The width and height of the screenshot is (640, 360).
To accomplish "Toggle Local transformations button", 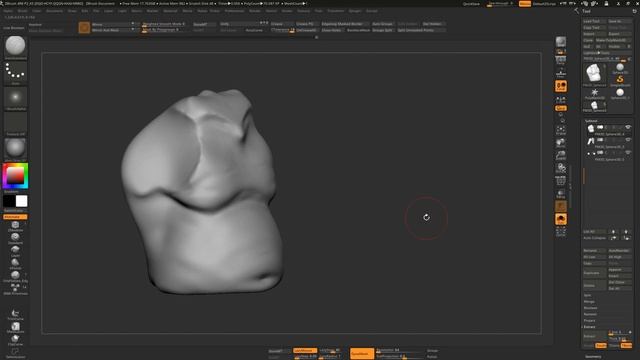I will click(561, 86).
